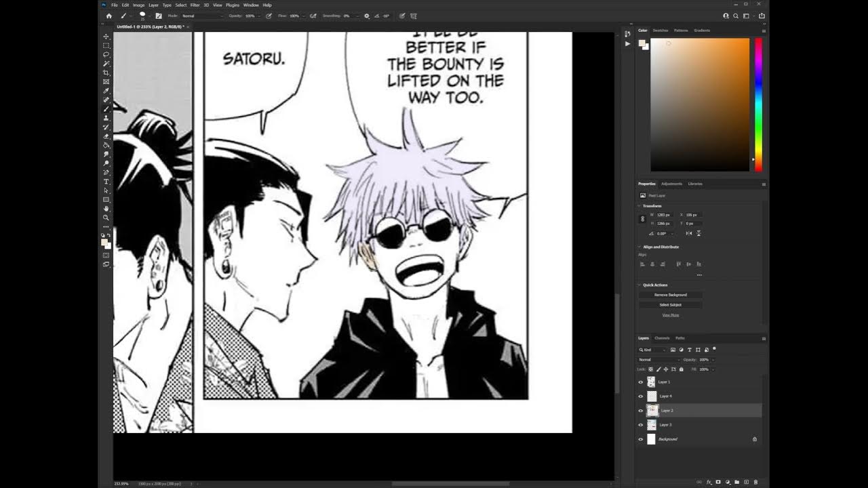Toggle lock all layer padlock
Image resolution: width=868 pixels, height=488 pixels.
[x=682, y=369]
